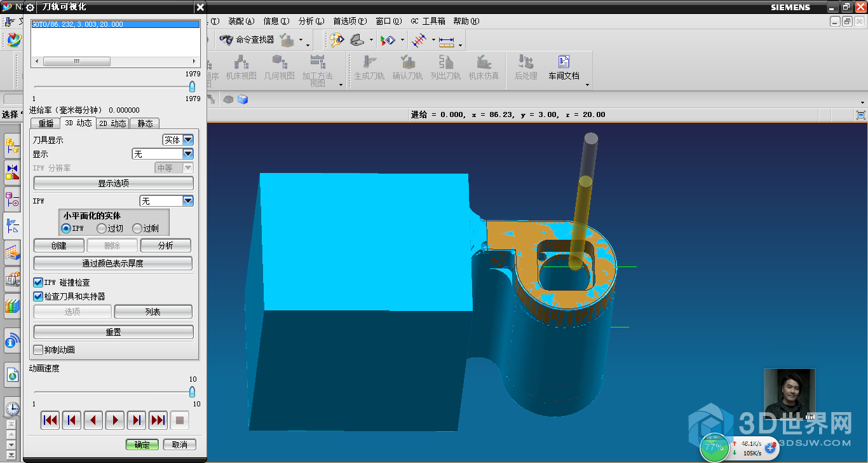Click the play backward playback button

[93, 420]
